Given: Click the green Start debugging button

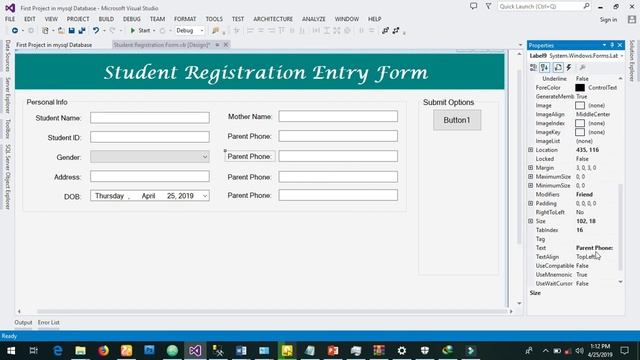Looking at the screenshot, I should (140, 31).
